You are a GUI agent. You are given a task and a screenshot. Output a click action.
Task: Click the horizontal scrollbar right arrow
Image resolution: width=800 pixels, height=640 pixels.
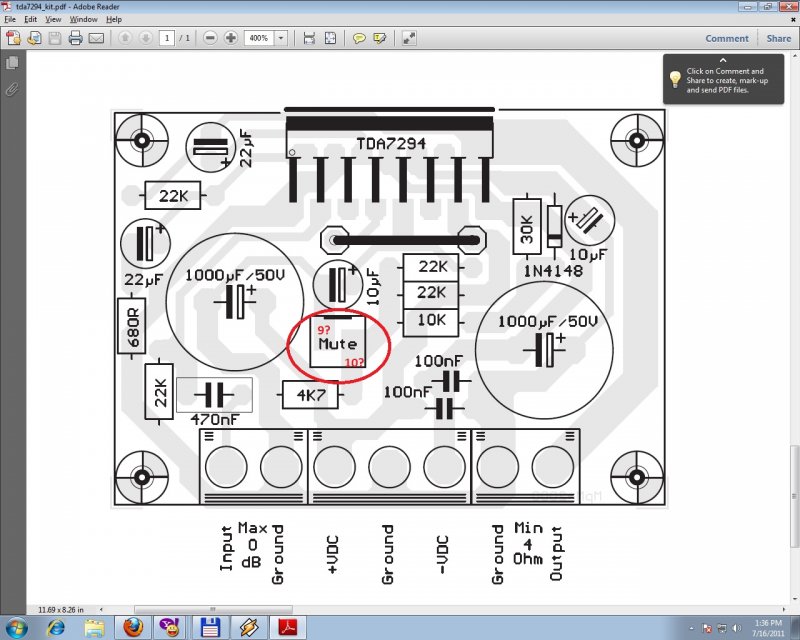784,609
